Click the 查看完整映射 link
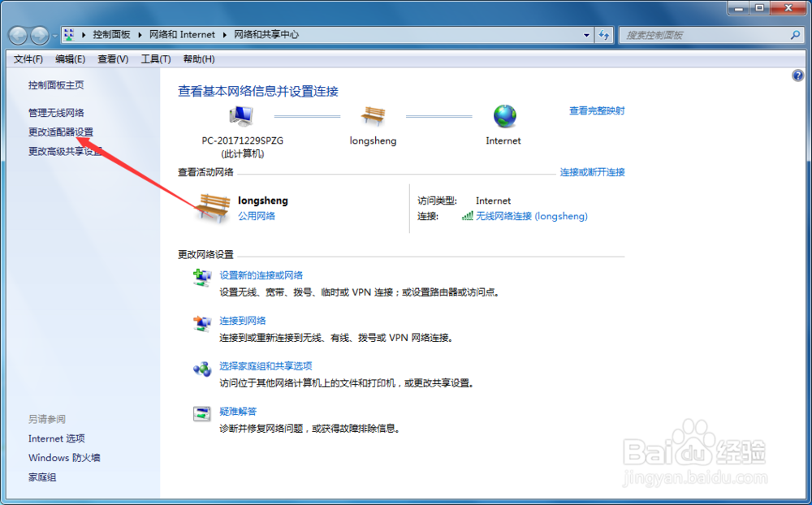This screenshot has height=505, width=812. tap(596, 110)
